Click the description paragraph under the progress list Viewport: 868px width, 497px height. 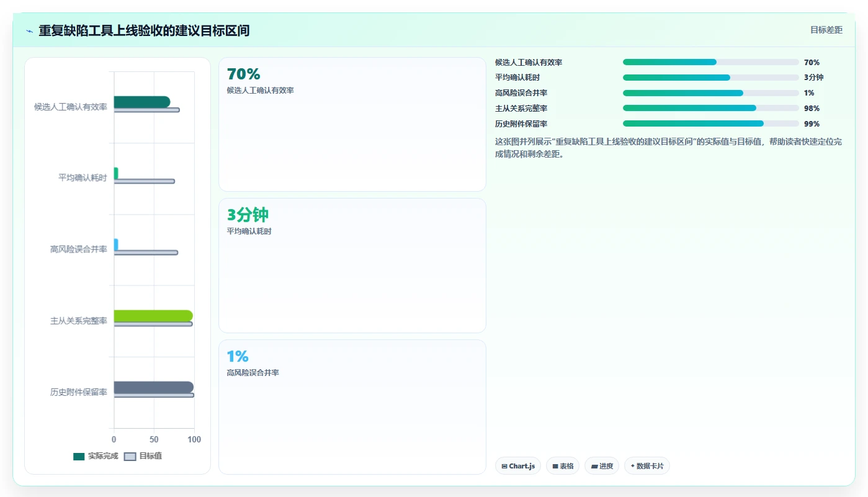pyautogui.click(x=668, y=148)
